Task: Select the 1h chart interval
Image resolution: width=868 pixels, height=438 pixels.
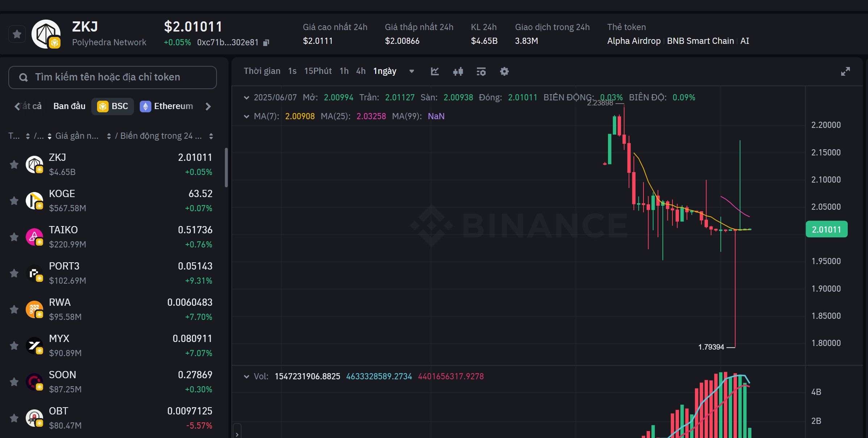Action: [x=344, y=71]
